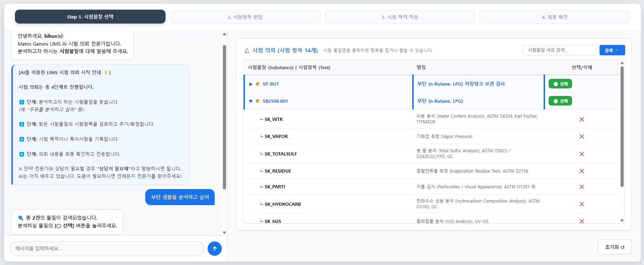The height and width of the screenshot is (265, 644).
Task: Focus the 시험물질 새로 검색 input field
Action: 560,50
